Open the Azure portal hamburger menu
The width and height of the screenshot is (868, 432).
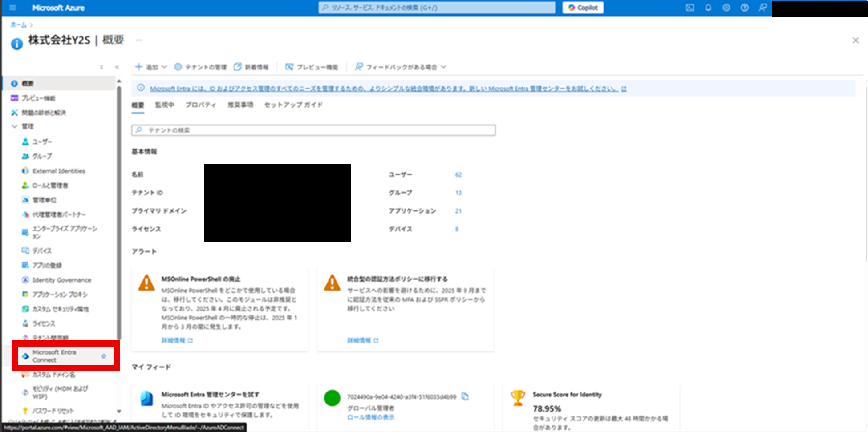pos(12,8)
